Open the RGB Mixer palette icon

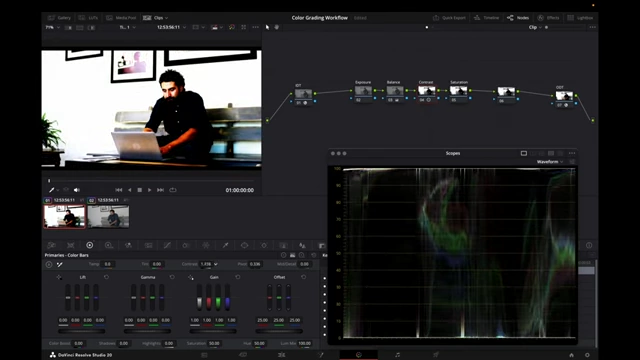point(128,245)
